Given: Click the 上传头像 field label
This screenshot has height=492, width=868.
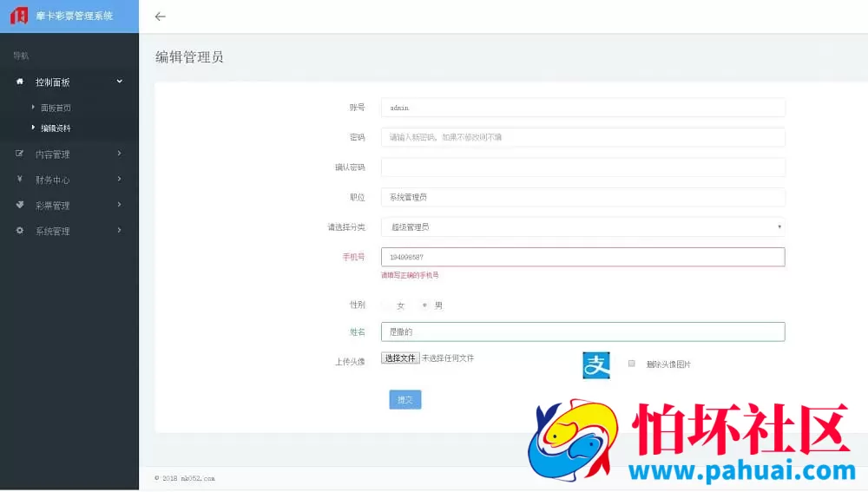Looking at the screenshot, I should coord(350,361).
